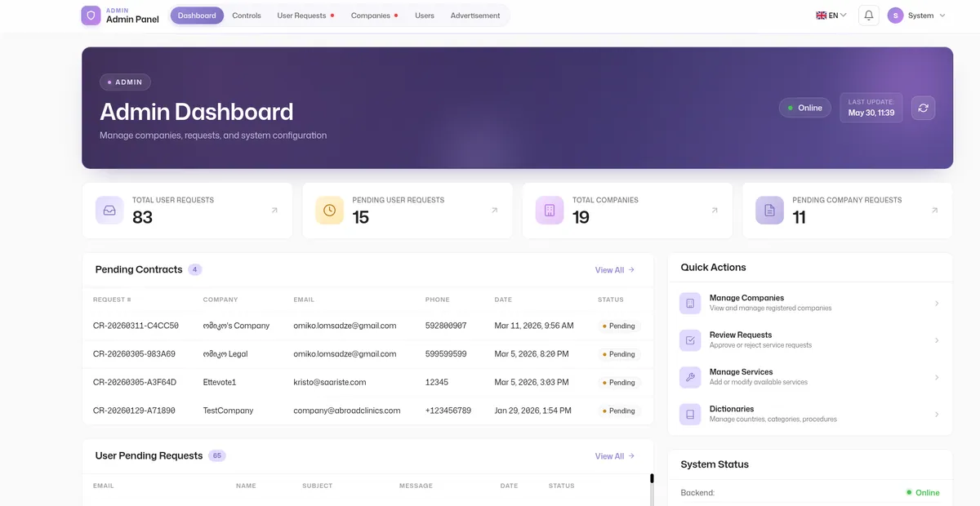980x506 pixels.
Task: Click the Pending status of TestCompany row
Action: pyautogui.click(x=619, y=411)
